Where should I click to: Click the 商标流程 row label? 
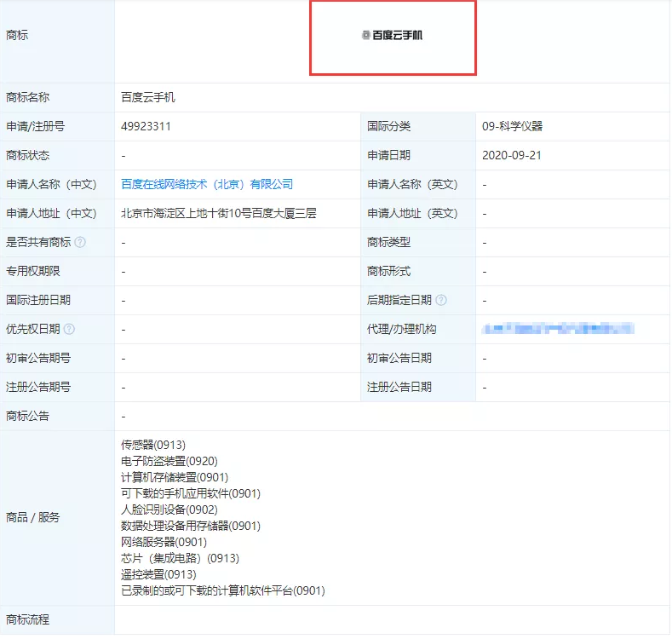tap(27, 619)
